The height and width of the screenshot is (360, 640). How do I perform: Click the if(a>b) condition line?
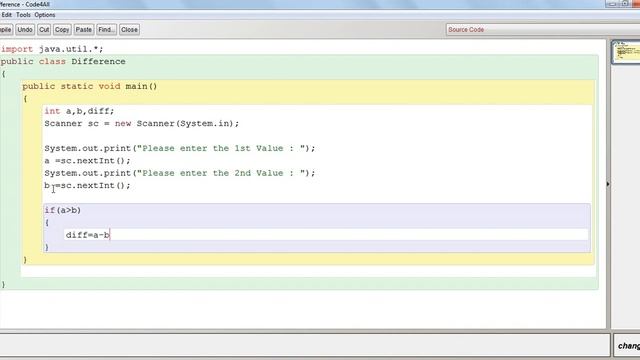[62, 210]
